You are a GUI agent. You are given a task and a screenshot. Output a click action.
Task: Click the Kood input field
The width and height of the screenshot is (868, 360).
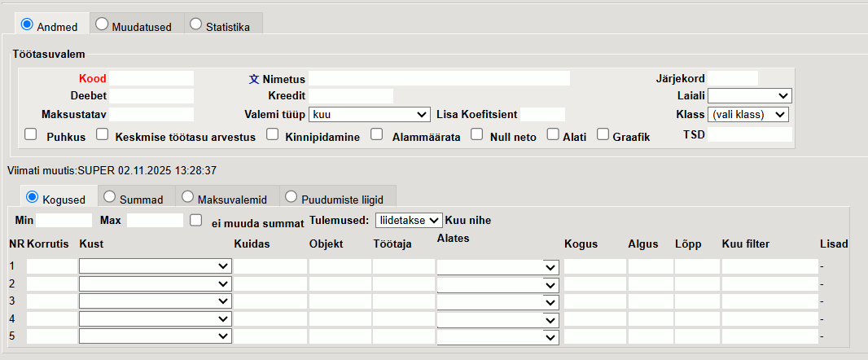(x=151, y=79)
